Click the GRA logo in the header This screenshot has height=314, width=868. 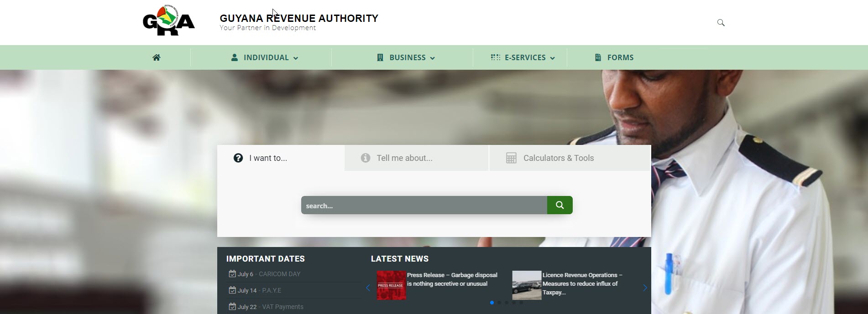pyautogui.click(x=169, y=21)
